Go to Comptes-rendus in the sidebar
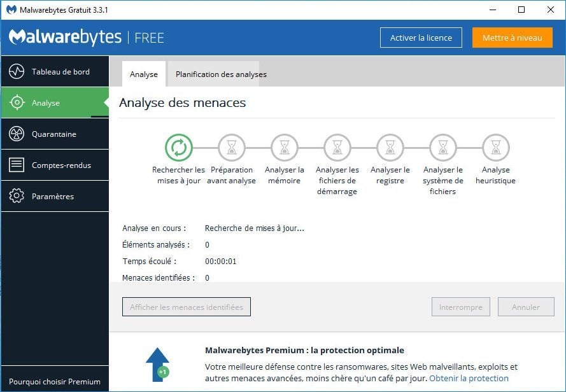The image size is (566, 392). point(55,165)
